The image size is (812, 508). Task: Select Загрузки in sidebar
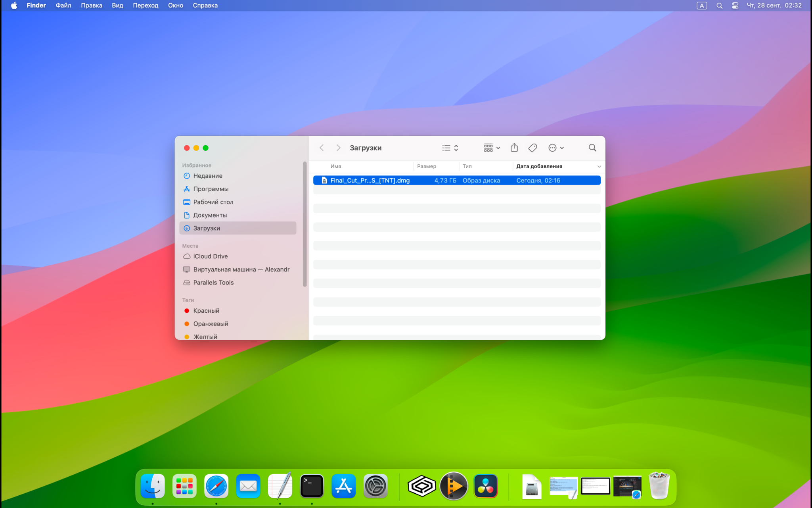pos(238,228)
